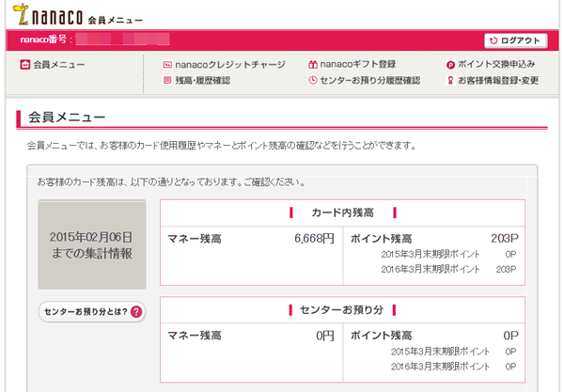Click the センターお預り分とは? help button
This screenshot has height=392, width=564.
92,311
